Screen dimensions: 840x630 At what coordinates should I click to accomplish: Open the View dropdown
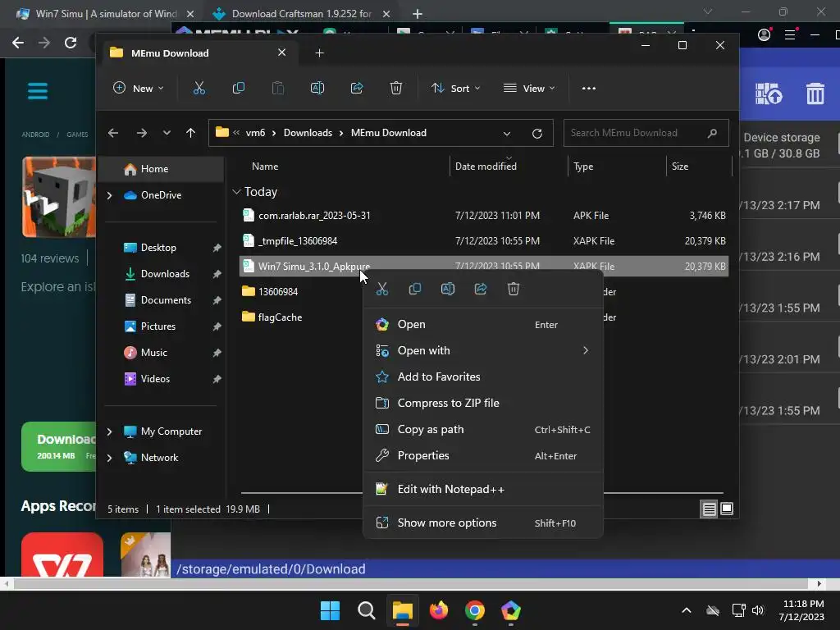(529, 89)
